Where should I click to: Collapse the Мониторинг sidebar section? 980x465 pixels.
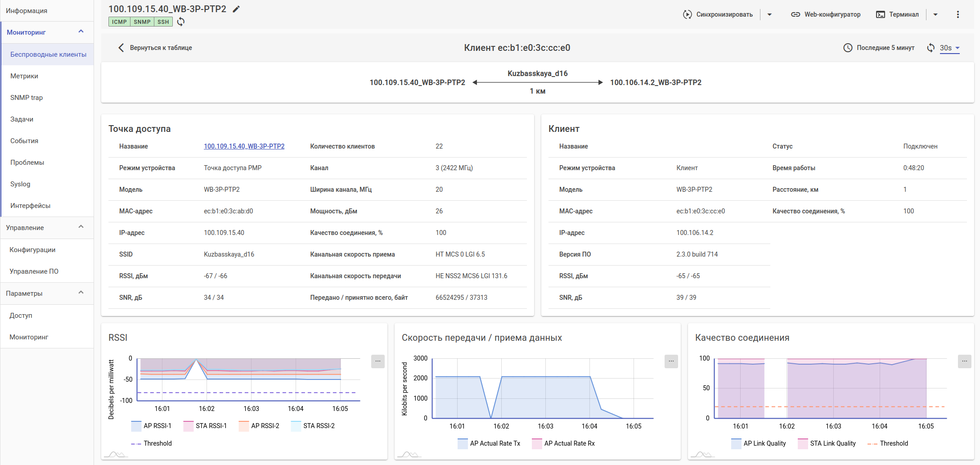point(81,32)
